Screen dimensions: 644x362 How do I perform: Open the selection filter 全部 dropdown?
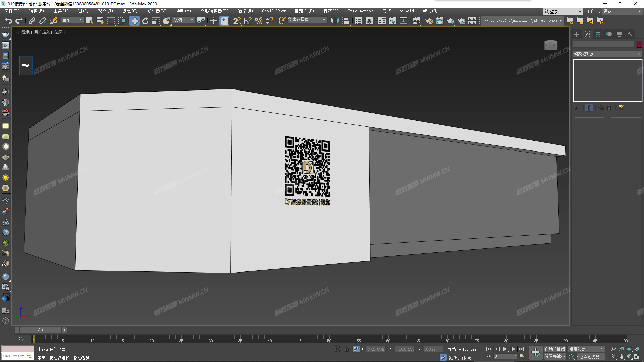(72, 20)
